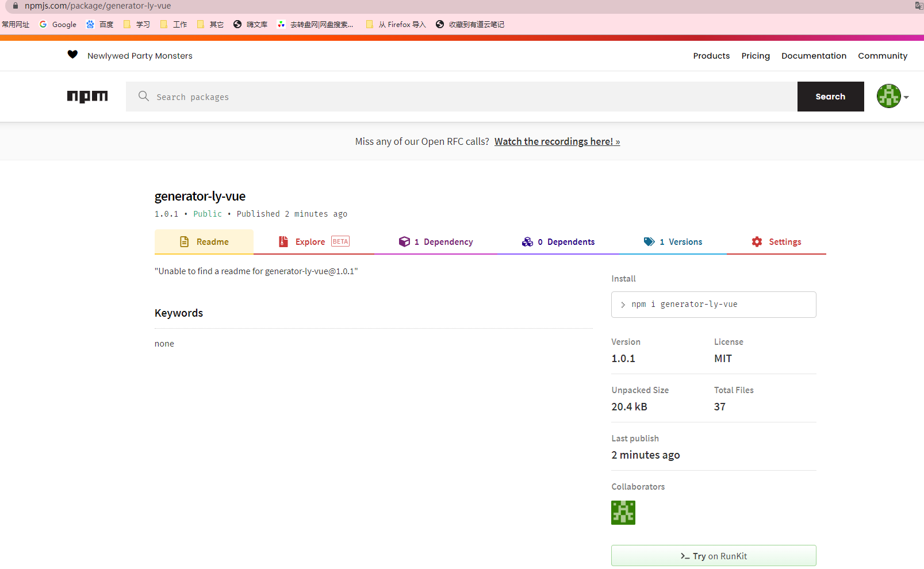Open the 工作 bookmark folder

tap(174, 24)
